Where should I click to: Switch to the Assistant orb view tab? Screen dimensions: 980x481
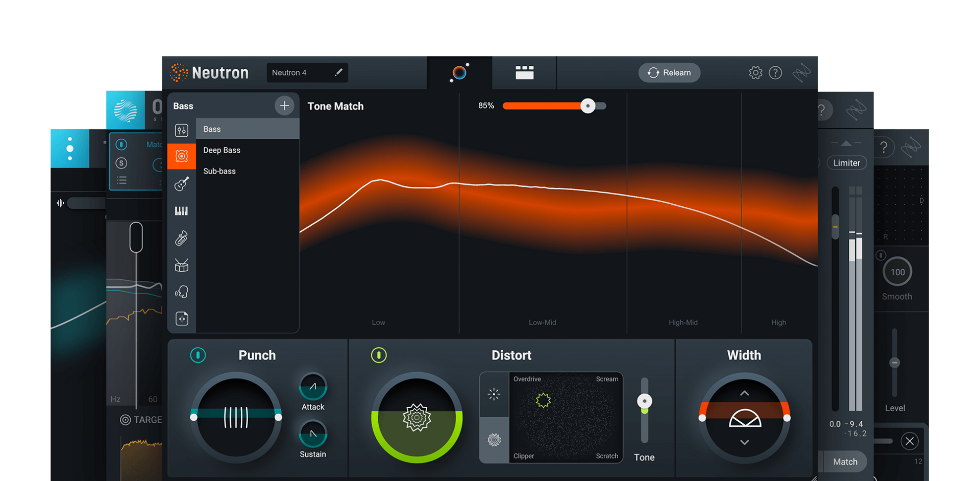(x=459, y=73)
